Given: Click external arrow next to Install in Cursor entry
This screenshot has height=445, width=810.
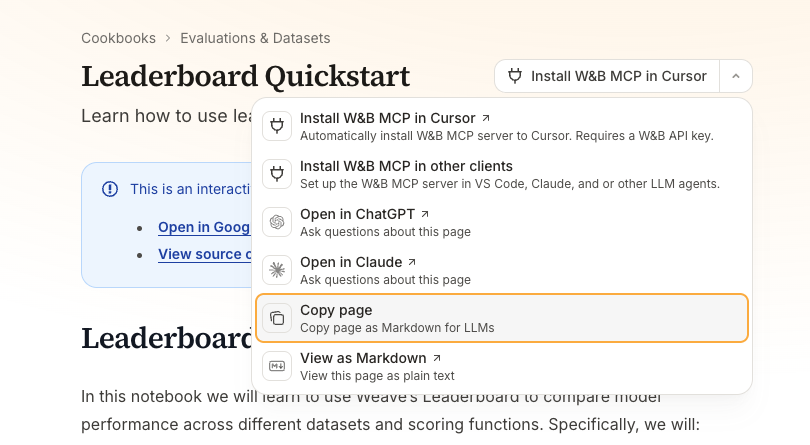Looking at the screenshot, I should tap(486, 118).
